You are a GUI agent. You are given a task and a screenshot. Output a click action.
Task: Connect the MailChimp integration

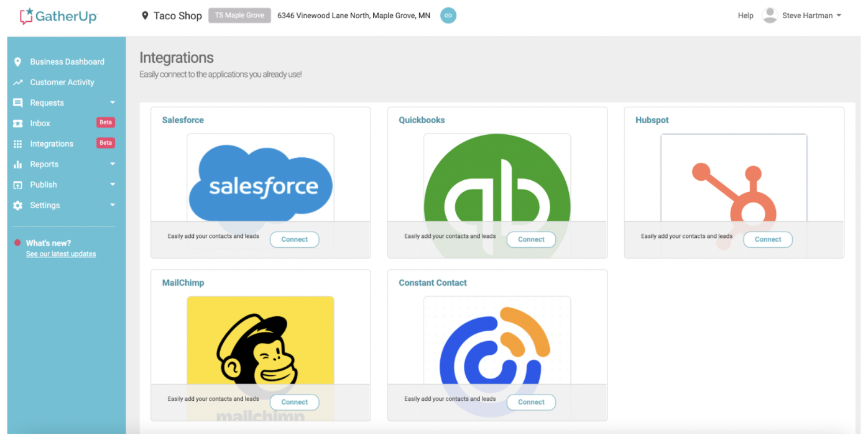[x=294, y=402]
